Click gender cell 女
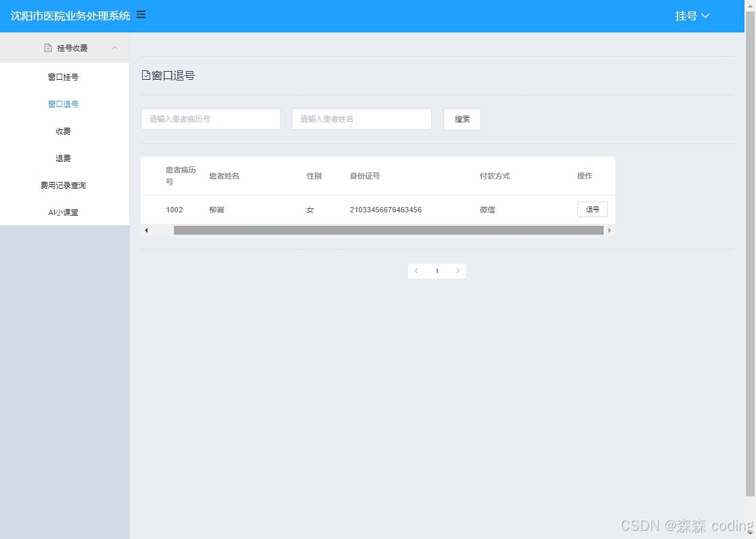This screenshot has height=539, width=756. (310, 210)
